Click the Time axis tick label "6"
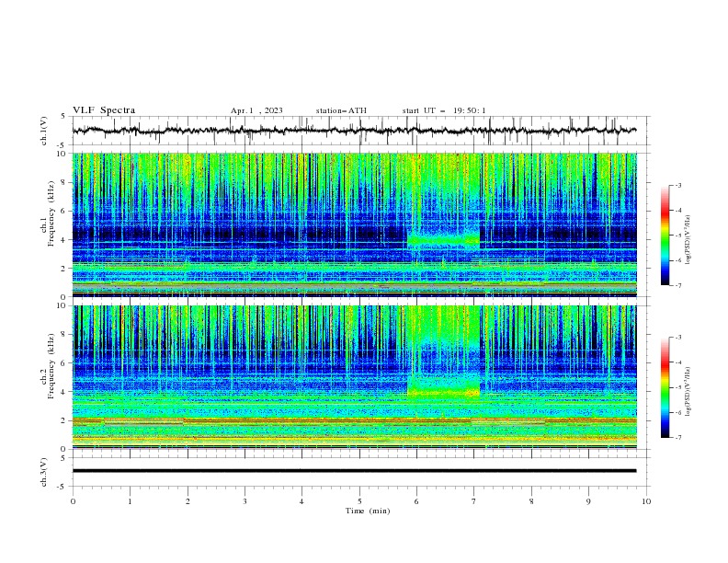Image resolution: width=728 pixels, height=563 pixels. tap(416, 501)
